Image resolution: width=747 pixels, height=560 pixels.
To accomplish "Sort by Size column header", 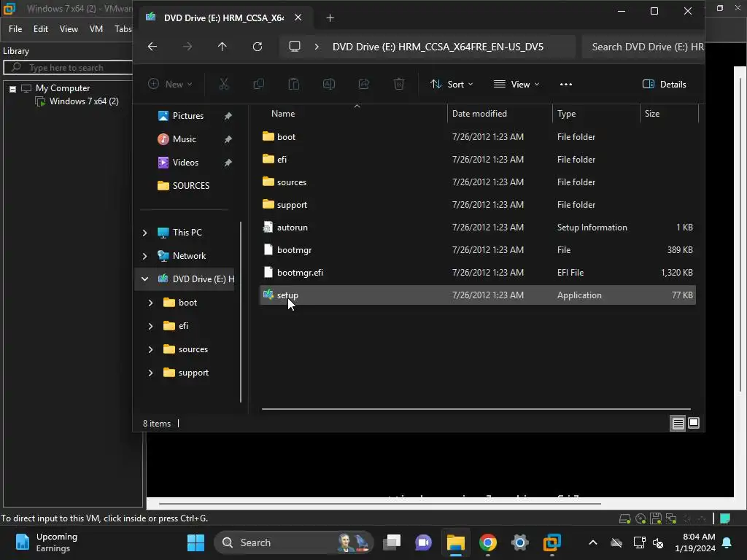I will click(651, 114).
